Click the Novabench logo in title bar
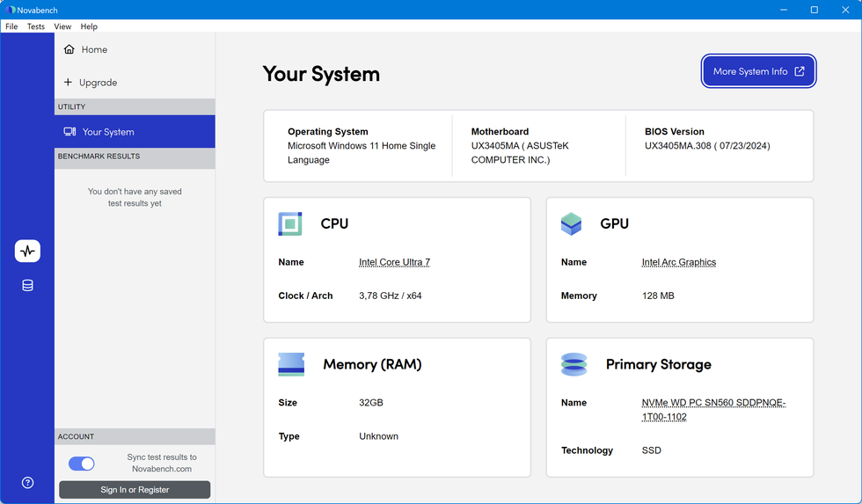Image resolution: width=862 pixels, height=504 pixels. point(11,9)
